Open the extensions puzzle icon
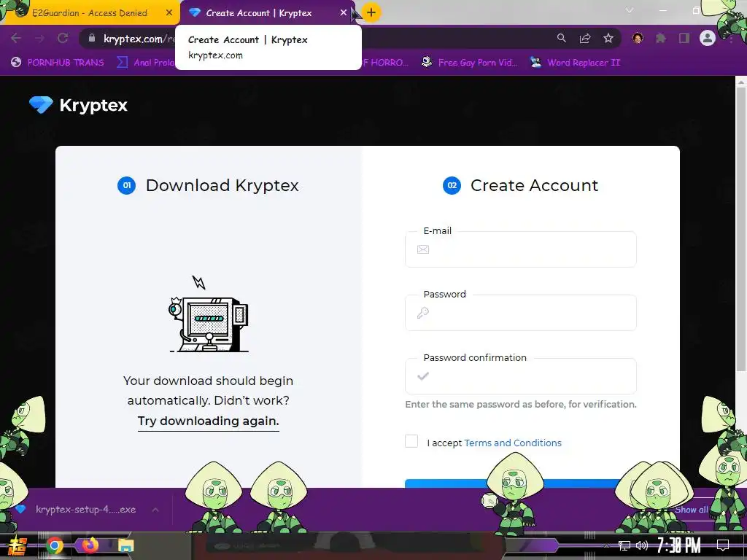 [x=661, y=38]
